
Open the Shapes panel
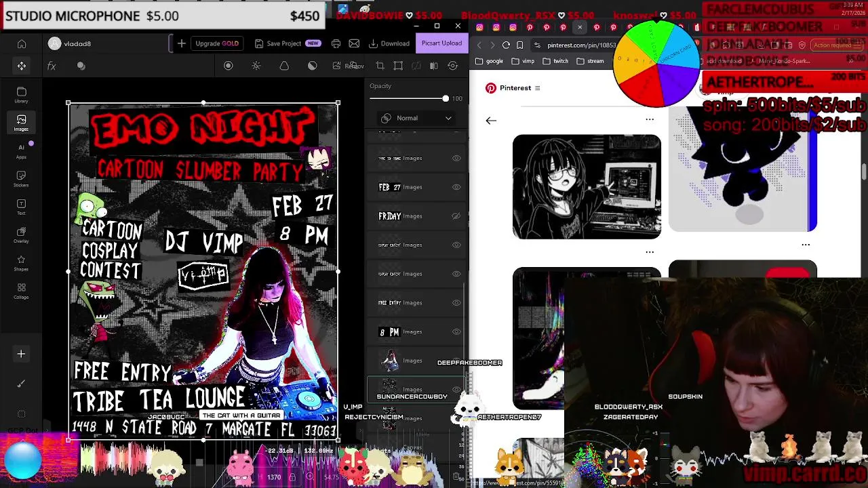(x=22, y=264)
